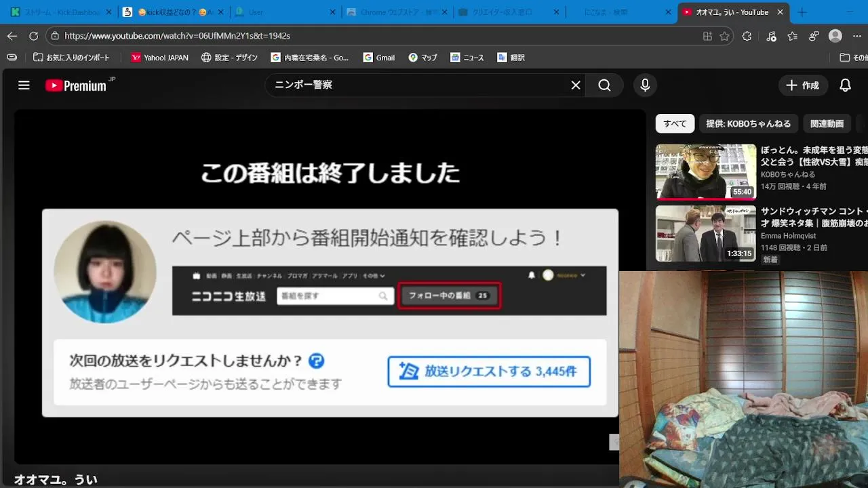Go back with browser back arrow

pos(12,36)
